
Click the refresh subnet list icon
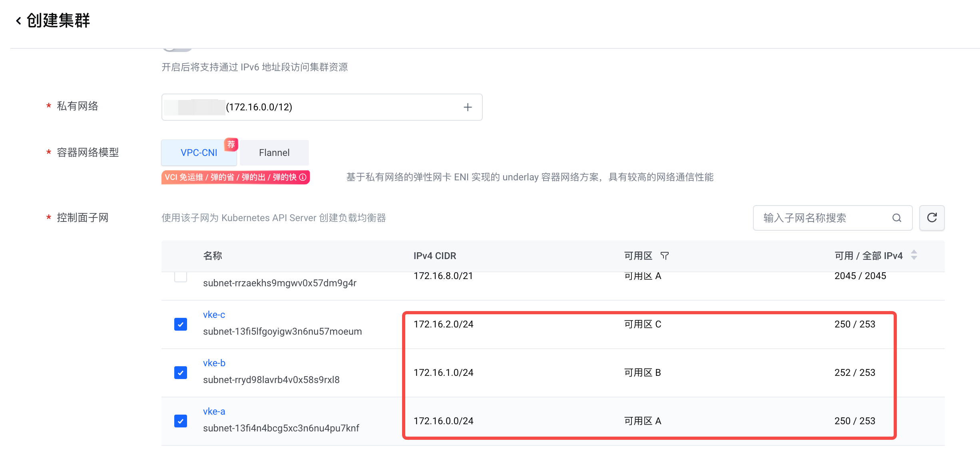coord(932,218)
